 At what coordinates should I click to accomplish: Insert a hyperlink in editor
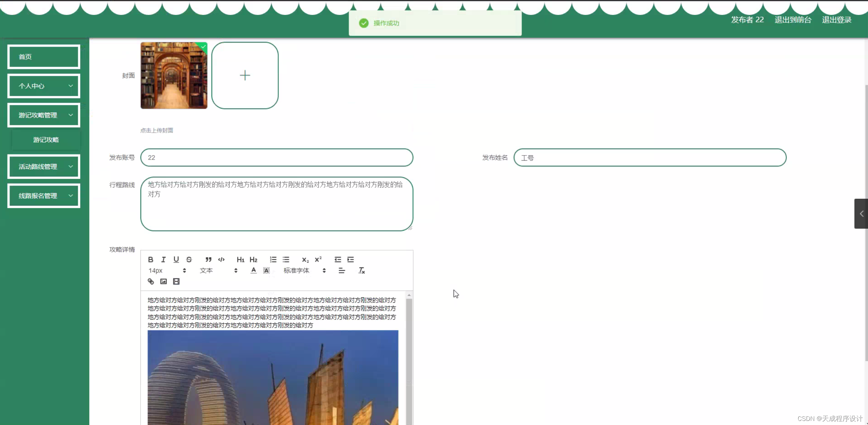point(151,281)
